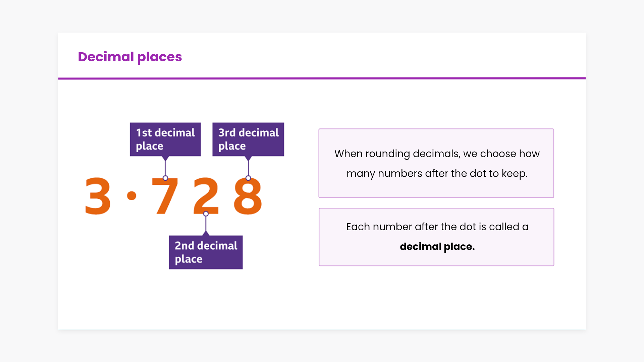Viewport: 644px width, 362px height.
Task: Click the circle marker on top of digit 8
Action: [x=248, y=178]
